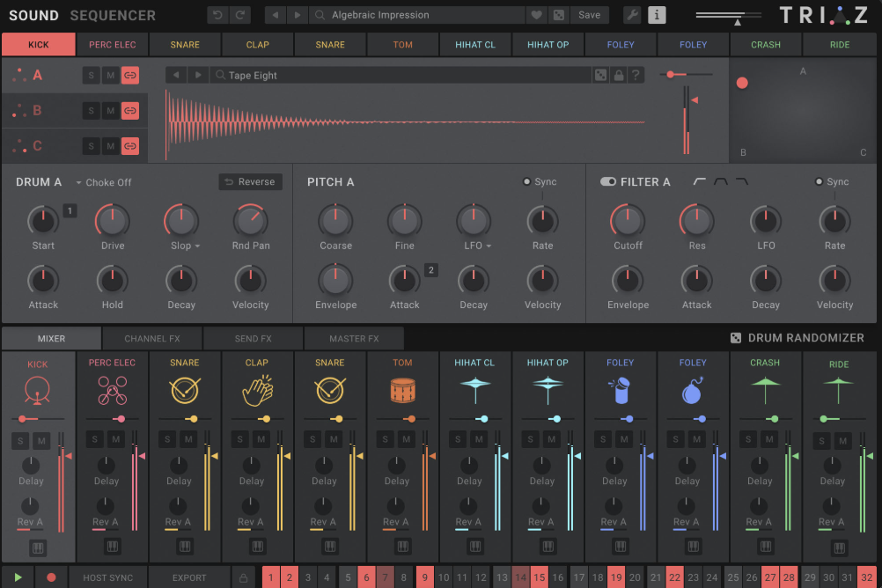Select the HIHAT CL cymbal icon

[x=475, y=389]
